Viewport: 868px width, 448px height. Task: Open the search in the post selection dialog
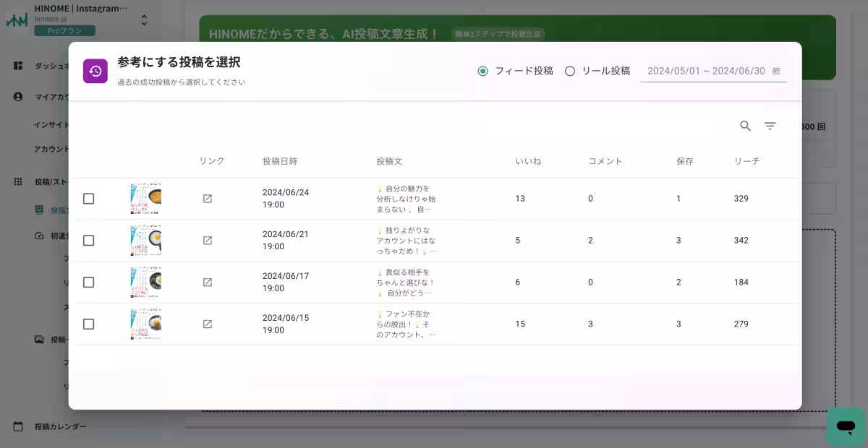click(x=745, y=126)
